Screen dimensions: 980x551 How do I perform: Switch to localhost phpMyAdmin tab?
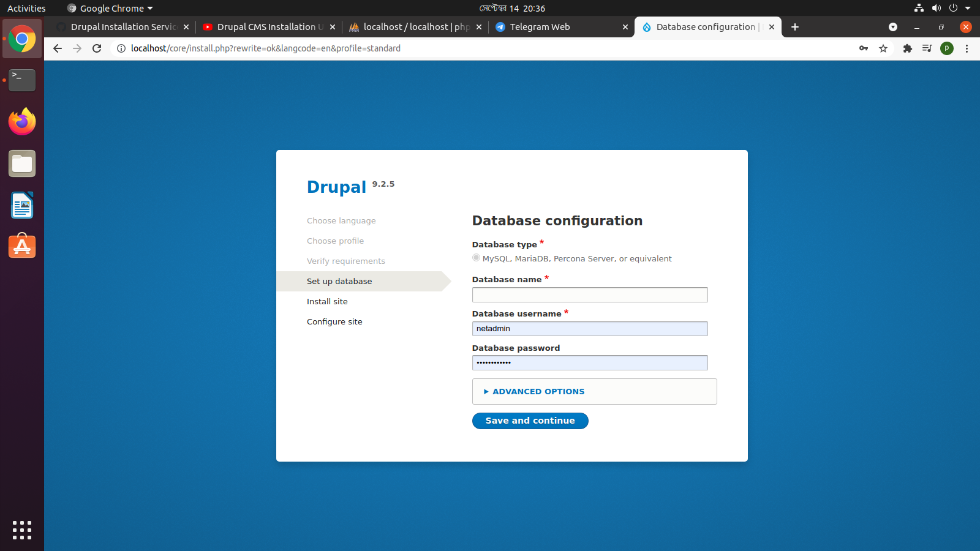click(x=415, y=27)
